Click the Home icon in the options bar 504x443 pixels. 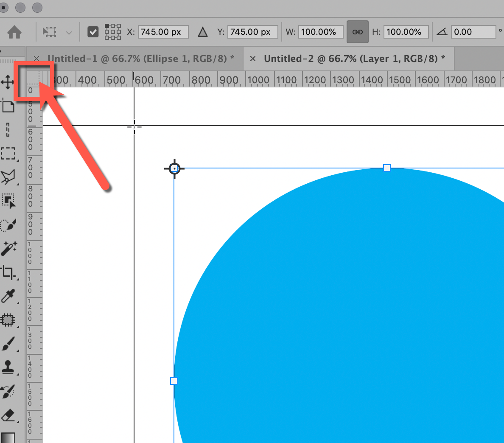coord(14,32)
